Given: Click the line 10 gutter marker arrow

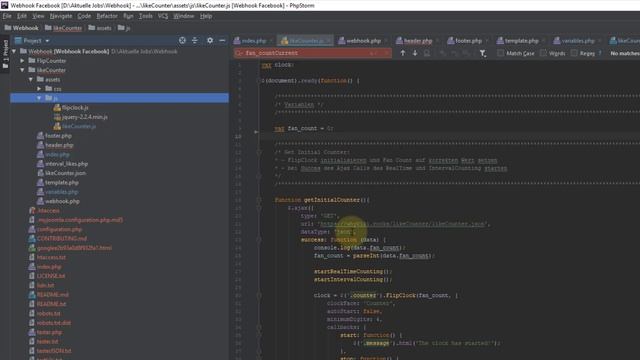Looking at the screenshot, I should (x=256, y=132).
